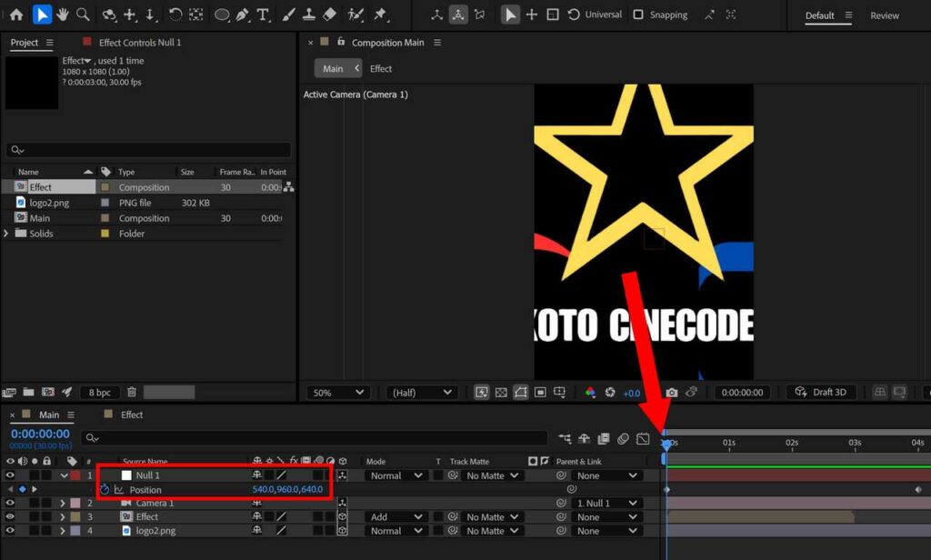Image resolution: width=931 pixels, height=560 pixels.
Task: Hide the Effect layer eye
Action: pos(10,516)
